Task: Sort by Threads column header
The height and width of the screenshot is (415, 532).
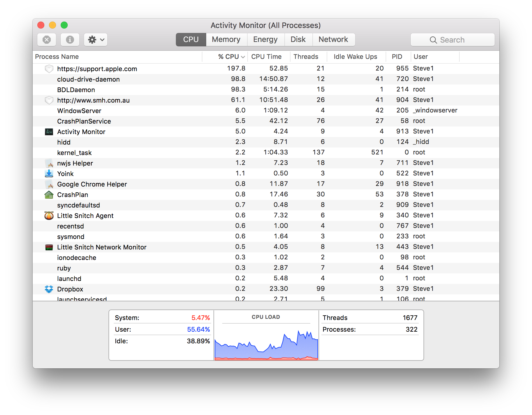Action: 308,57
